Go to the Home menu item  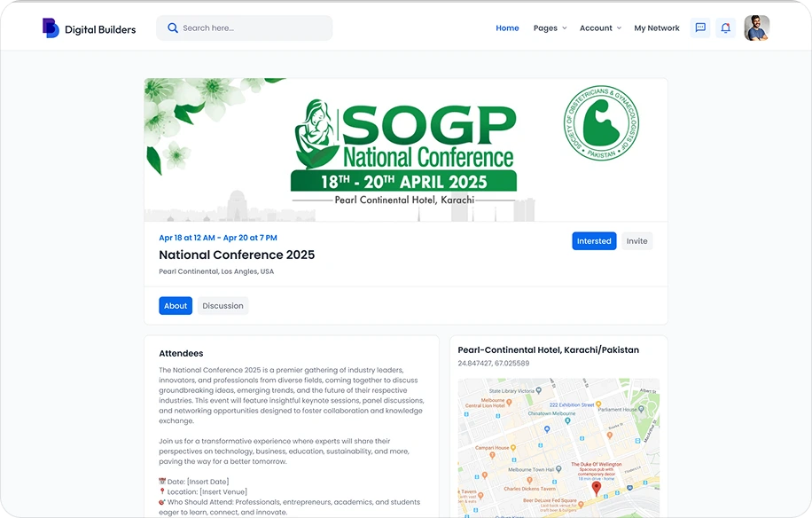click(507, 28)
